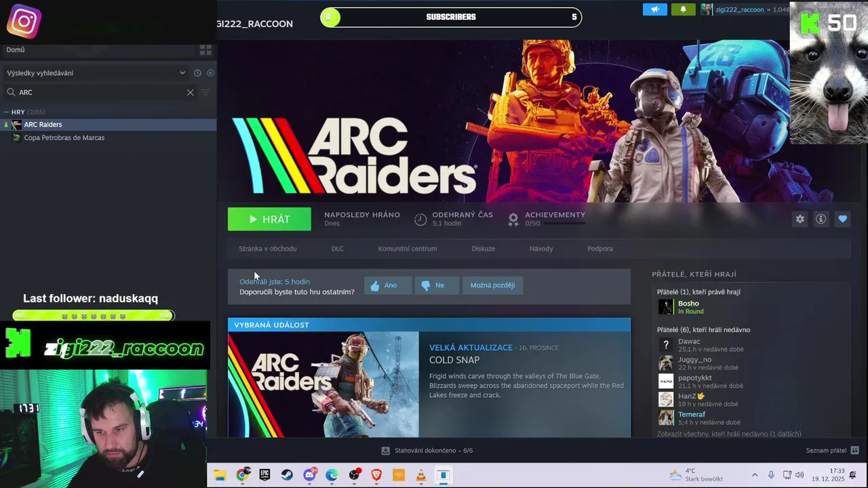Click into the ARC library search field
Image resolution: width=868 pixels, height=488 pixels.
(100, 92)
